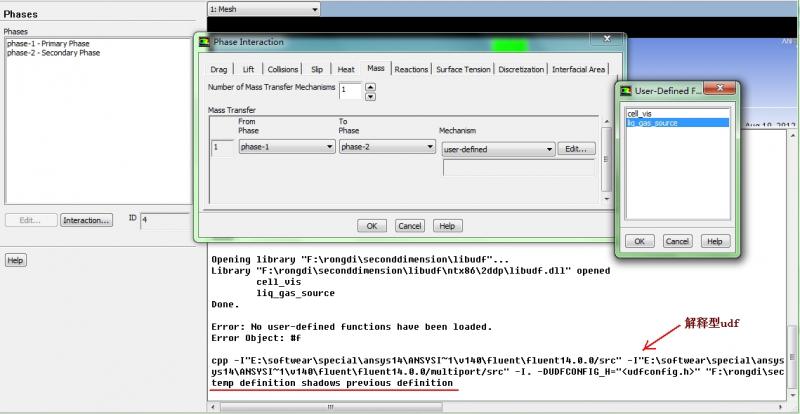Click the ID field showing 4
The height and width of the screenshot is (414, 800).
point(165,221)
